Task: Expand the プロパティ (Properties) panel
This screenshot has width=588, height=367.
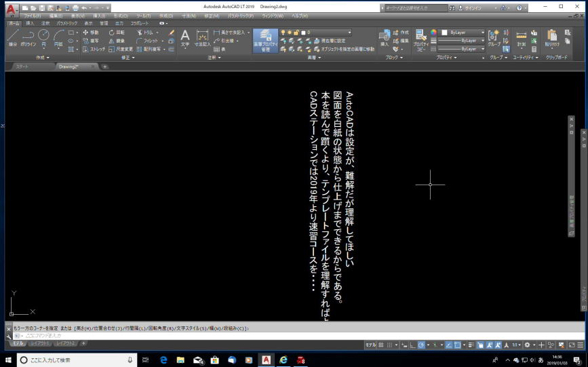Action: (446, 58)
